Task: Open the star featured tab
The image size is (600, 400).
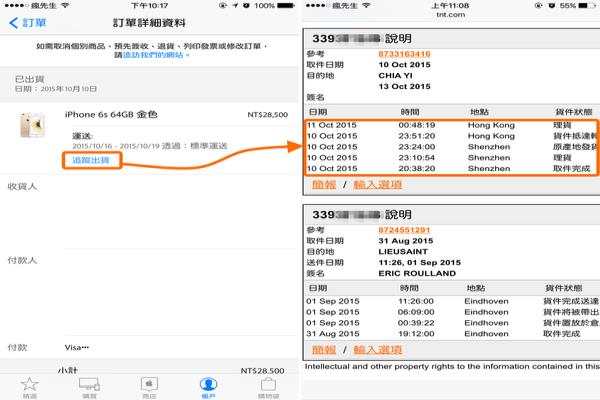Action: pyautogui.click(x=29, y=387)
